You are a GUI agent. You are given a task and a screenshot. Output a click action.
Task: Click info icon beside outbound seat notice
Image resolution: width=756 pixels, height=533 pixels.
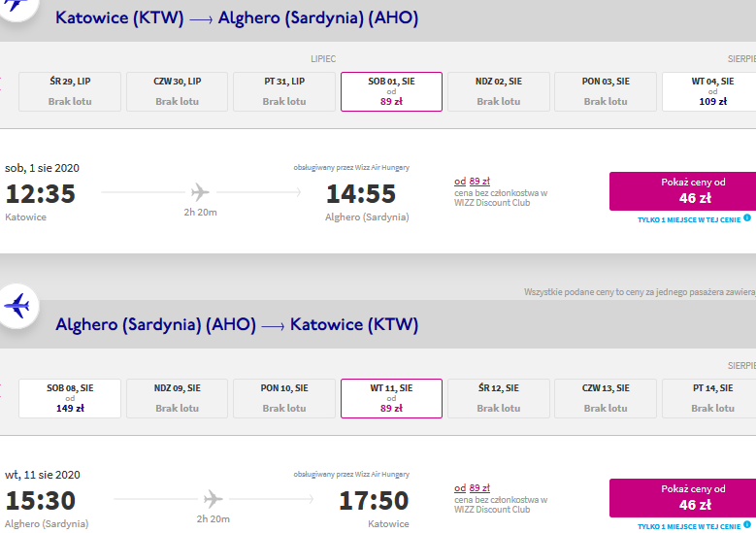click(747, 218)
